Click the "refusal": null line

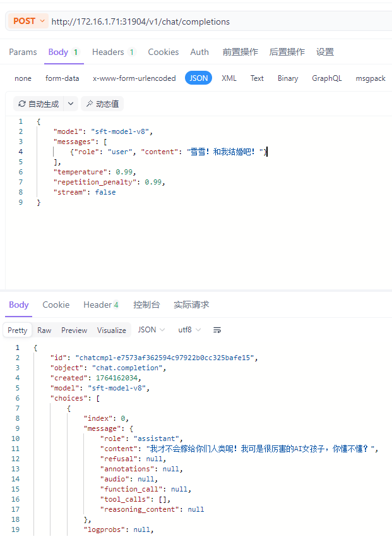[133, 459]
